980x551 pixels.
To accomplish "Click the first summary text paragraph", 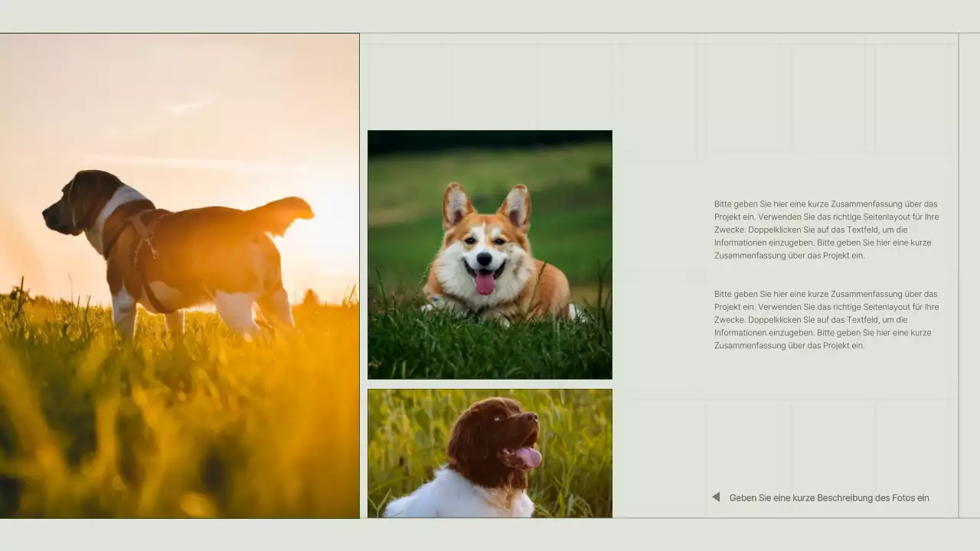I will 826,230.
